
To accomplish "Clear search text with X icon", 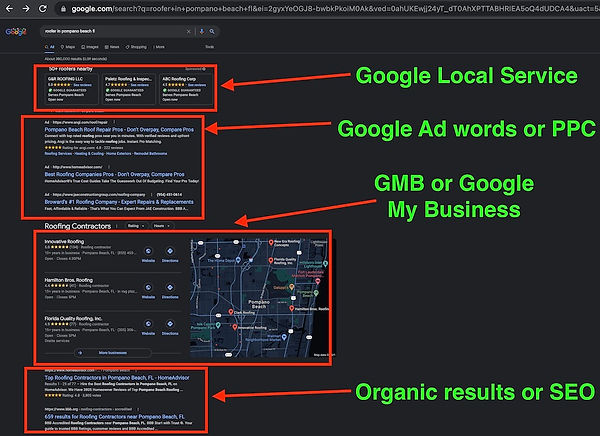I will coord(189,32).
